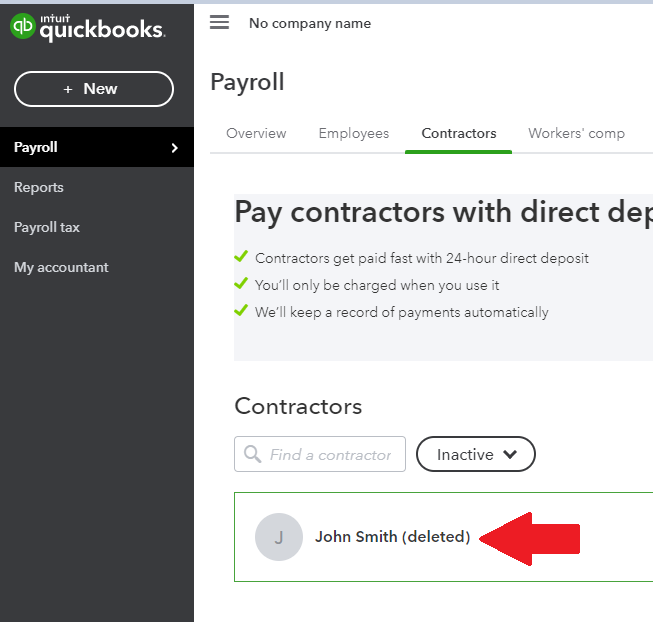The width and height of the screenshot is (653, 622).
Task: Toggle the hamburger navigation menu
Action: [x=219, y=22]
